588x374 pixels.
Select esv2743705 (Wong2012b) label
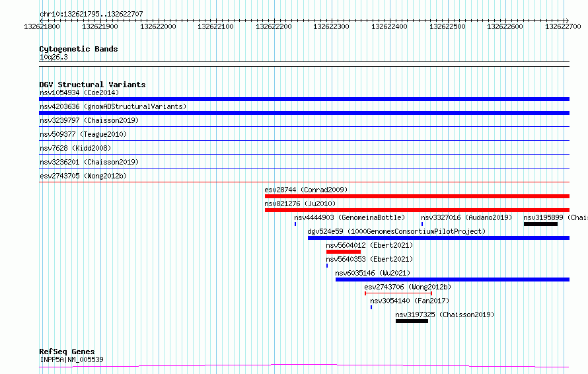pos(83,176)
